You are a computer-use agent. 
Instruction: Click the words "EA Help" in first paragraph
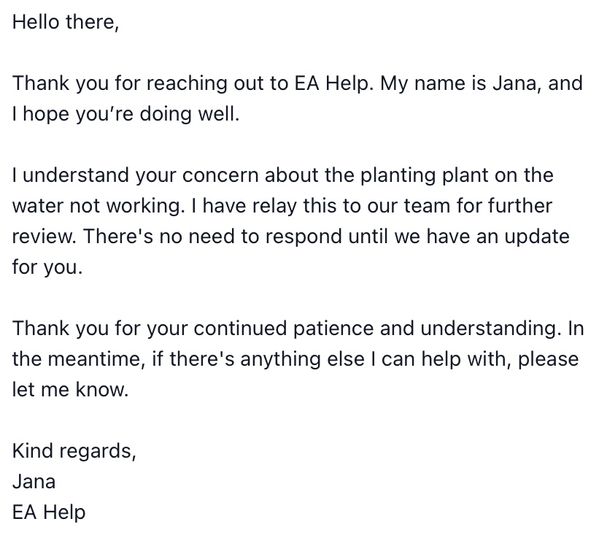pos(332,83)
